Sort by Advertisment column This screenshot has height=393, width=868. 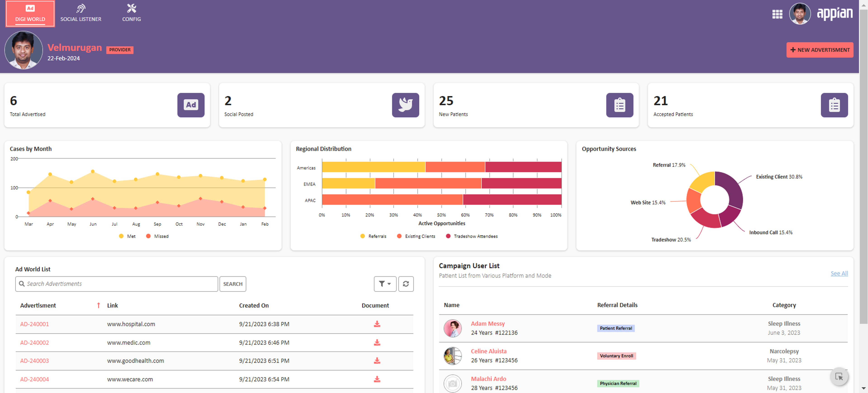point(38,306)
